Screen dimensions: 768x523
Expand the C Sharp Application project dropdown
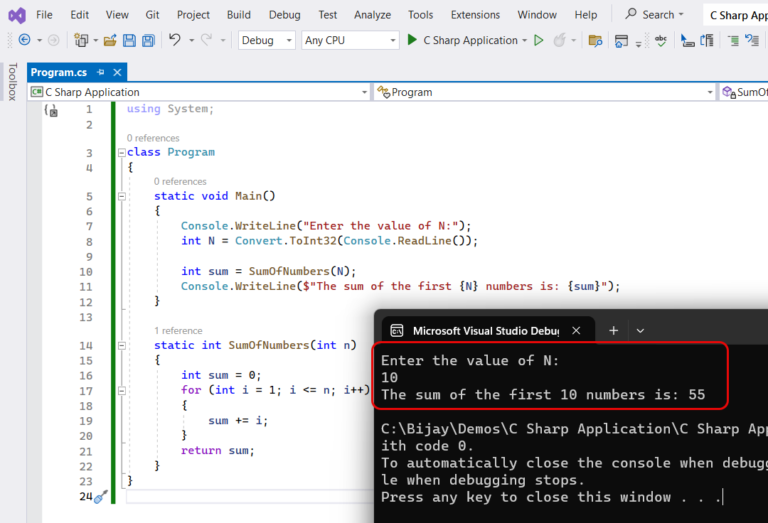(363, 92)
